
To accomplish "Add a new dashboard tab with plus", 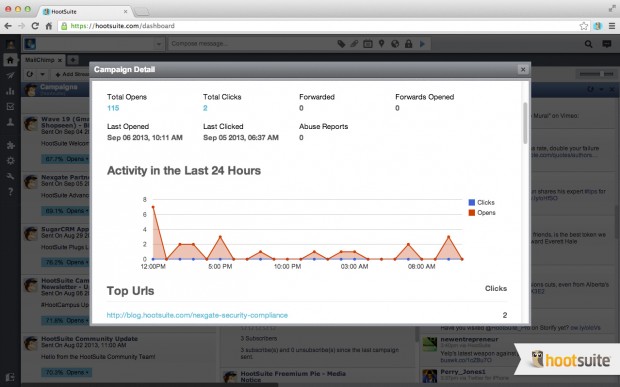I will point(72,60).
